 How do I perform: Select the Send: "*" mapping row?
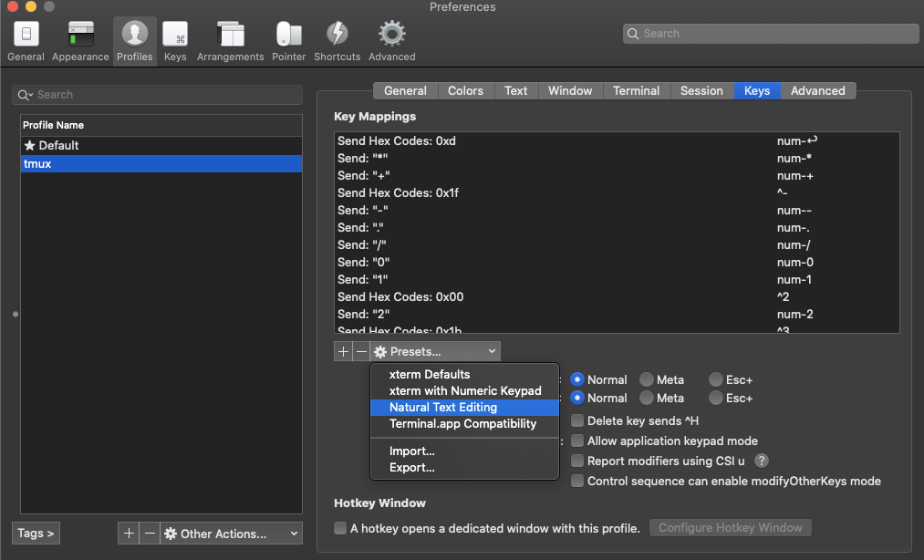click(617, 159)
